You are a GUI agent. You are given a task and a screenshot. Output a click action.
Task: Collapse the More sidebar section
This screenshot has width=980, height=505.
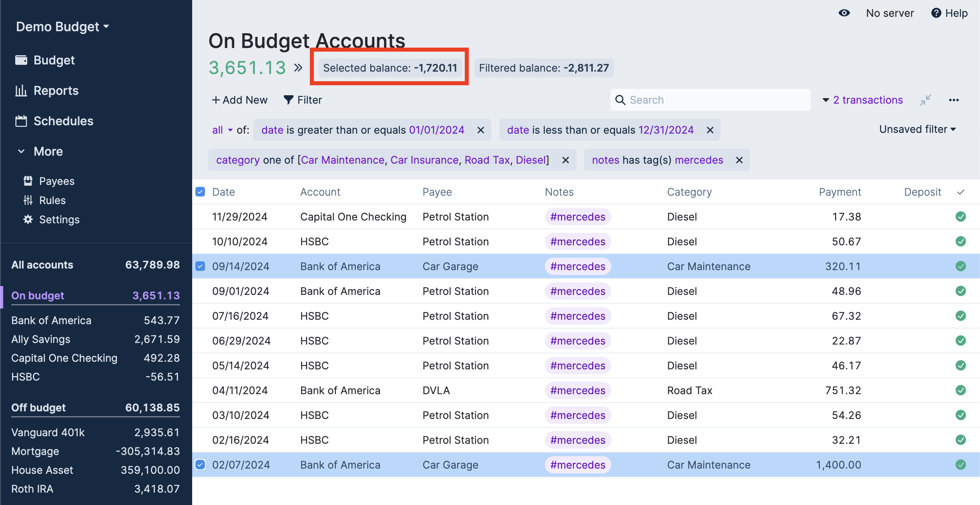pos(40,151)
